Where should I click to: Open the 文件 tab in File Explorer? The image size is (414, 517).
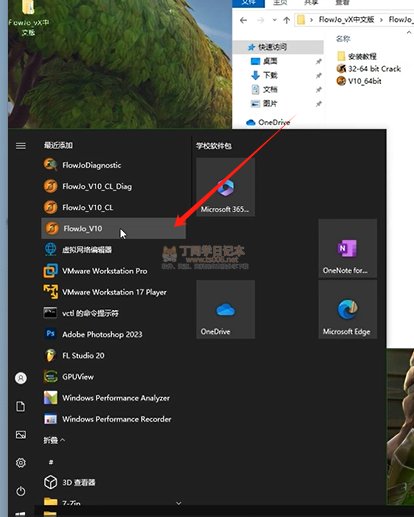[248, 3]
